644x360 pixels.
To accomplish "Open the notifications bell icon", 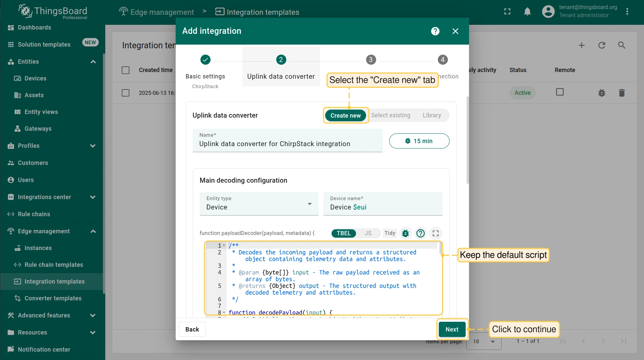I will (x=527, y=12).
